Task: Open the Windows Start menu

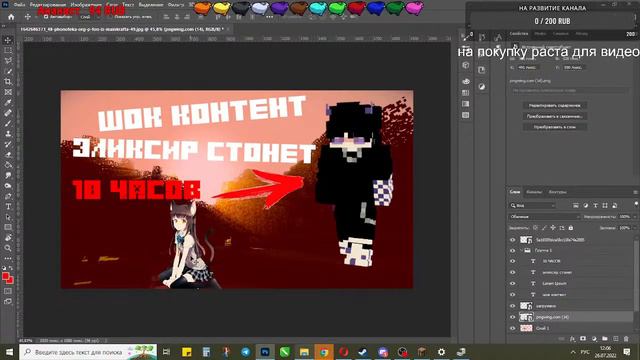Action: coord(9,352)
